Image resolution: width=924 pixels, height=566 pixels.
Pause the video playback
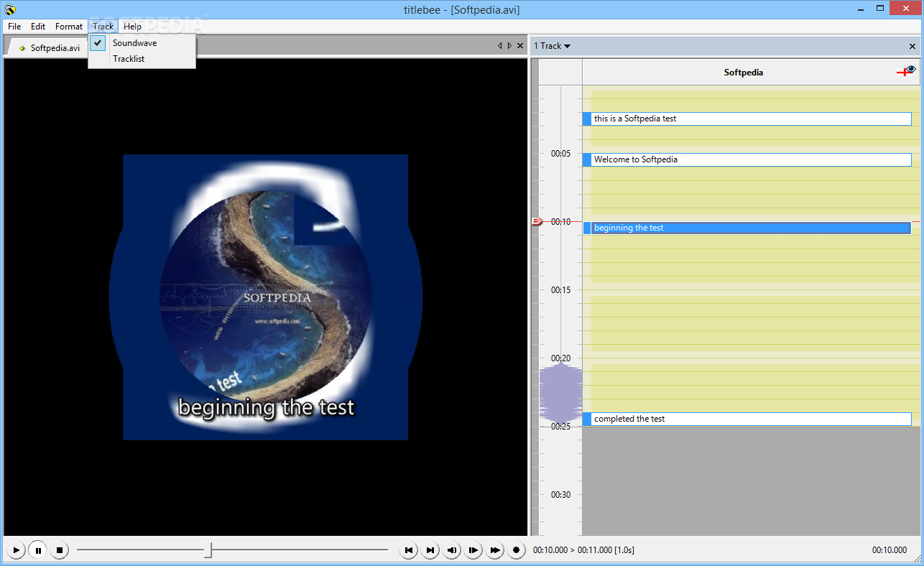click(x=38, y=550)
